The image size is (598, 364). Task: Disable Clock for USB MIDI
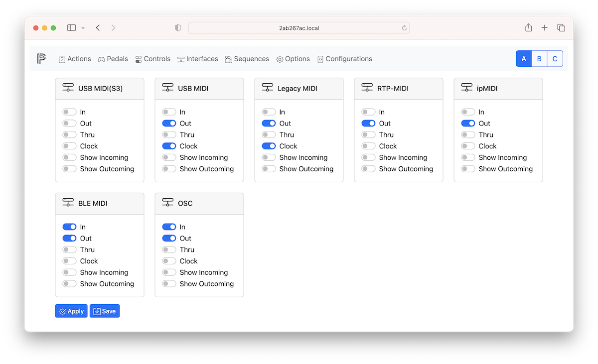[x=169, y=146]
